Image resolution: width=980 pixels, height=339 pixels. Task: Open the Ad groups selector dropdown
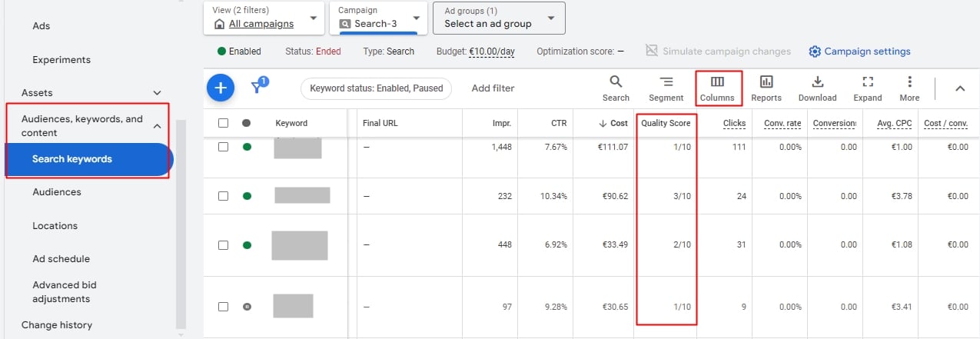pyautogui.click(x=499, y=18)
